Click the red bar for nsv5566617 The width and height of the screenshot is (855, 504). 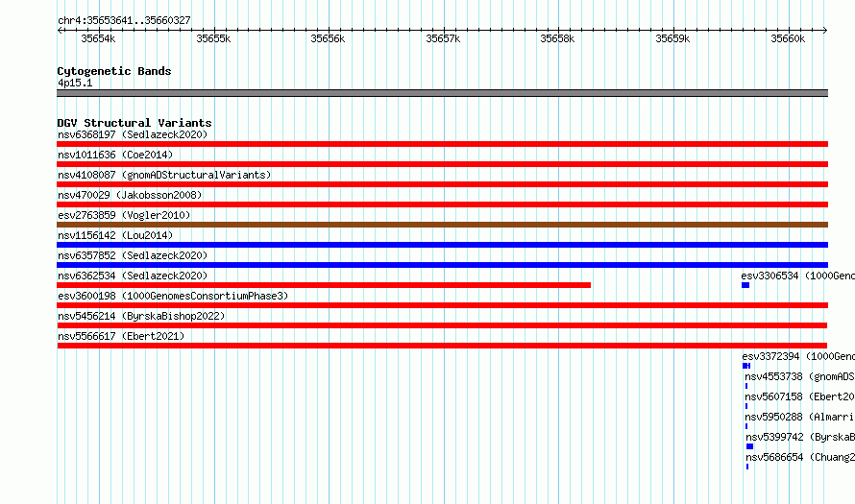[442, 346]
